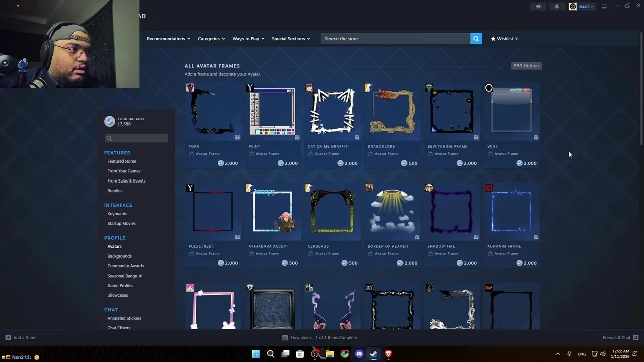The height and width of the screenshot is (362, 644).
Task: Open the iSaad account dropdown
Action: point(586,6)
